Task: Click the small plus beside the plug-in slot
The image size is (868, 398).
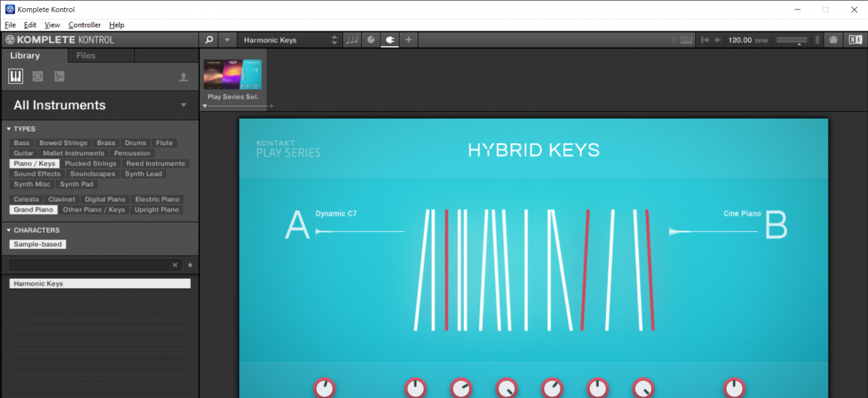Action: tap(271, 106)
